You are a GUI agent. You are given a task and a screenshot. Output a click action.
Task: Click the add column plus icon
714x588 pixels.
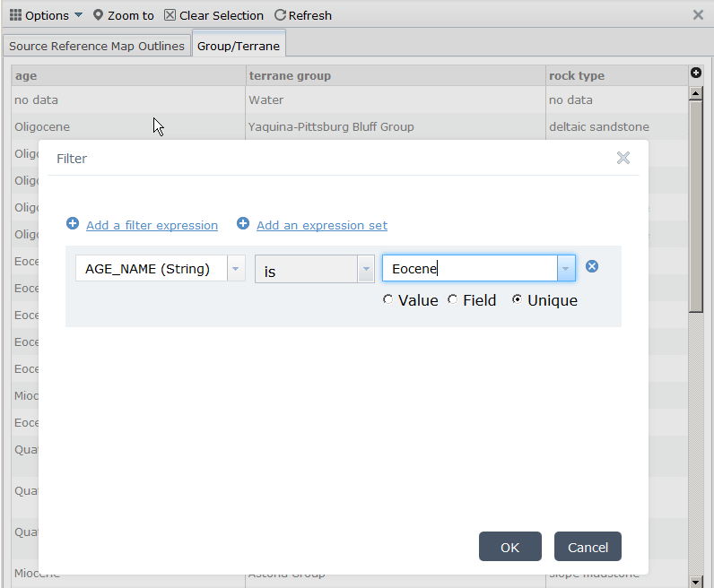click(695, 73)
